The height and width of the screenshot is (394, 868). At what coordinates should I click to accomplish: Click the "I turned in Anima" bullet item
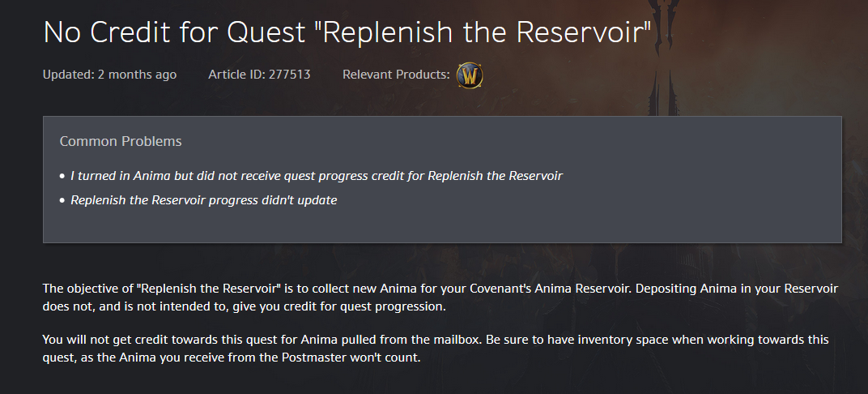tap(317, 176)
